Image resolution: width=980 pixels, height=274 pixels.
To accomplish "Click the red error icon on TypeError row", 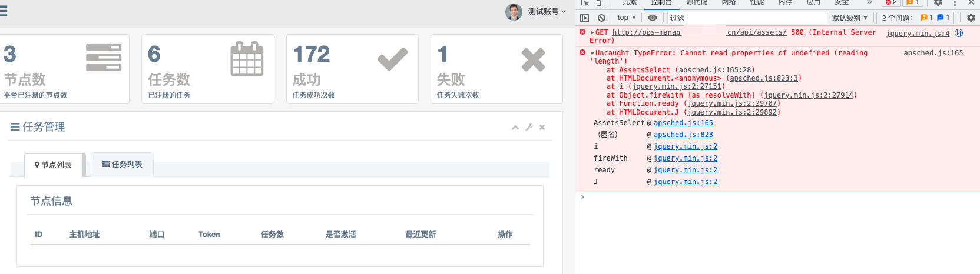I will 582,53.
